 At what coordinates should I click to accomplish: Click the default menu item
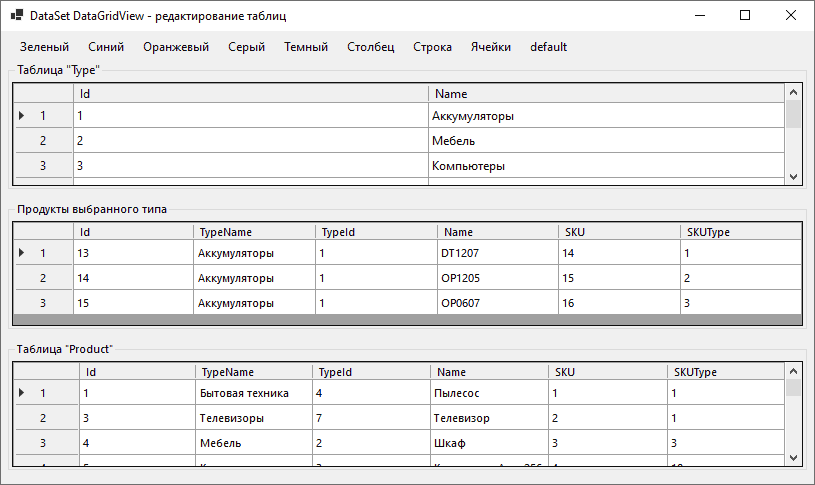(x=548, y=47)
